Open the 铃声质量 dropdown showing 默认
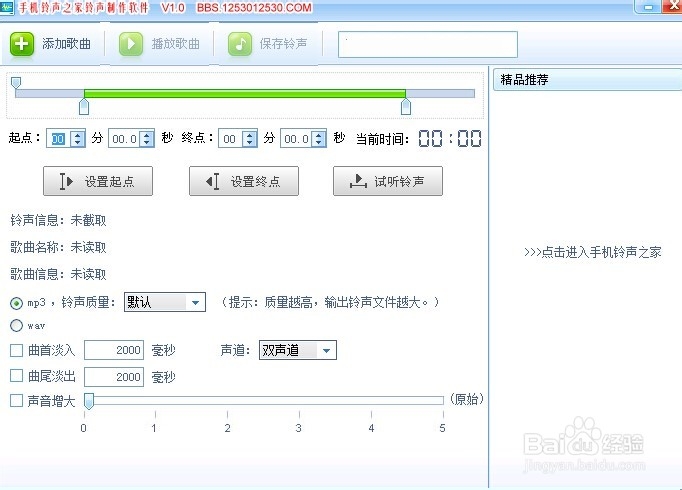The image size is (682, 490). [165, 302]
